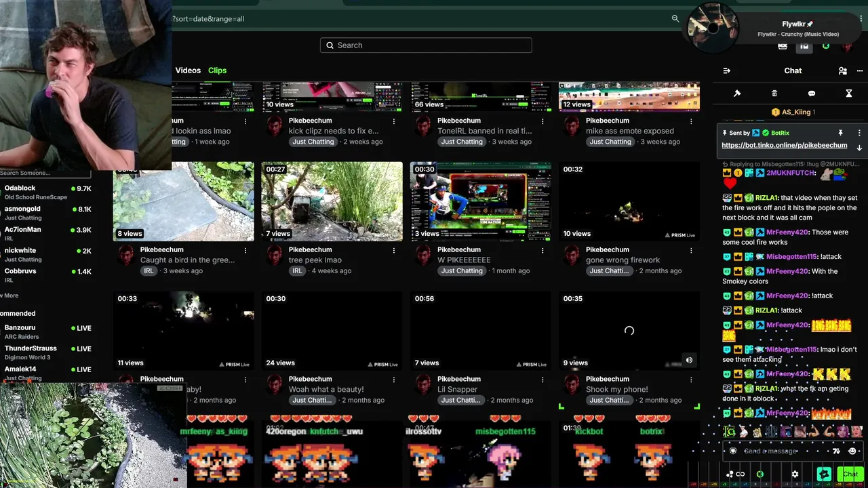This screenshot has width=868, height=488.
Task: Unpin the BotRix pinned message
Action: click(840, 133)
